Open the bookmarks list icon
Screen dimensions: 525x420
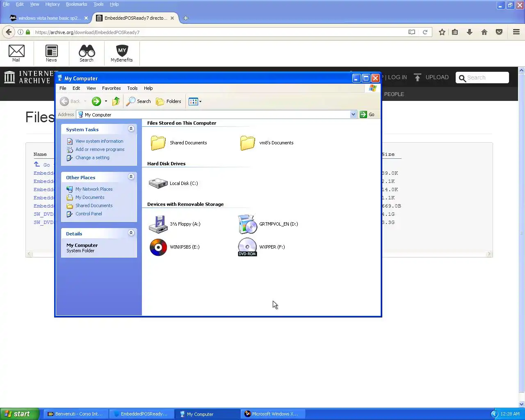pos(455,32)
